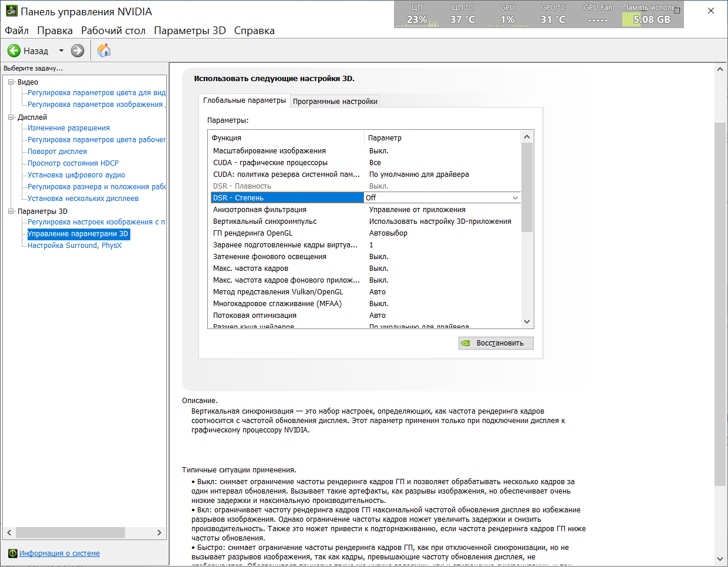Collapse the Дисплей tree node
This screenshot has height=567, width=728.
click(11, 118)
